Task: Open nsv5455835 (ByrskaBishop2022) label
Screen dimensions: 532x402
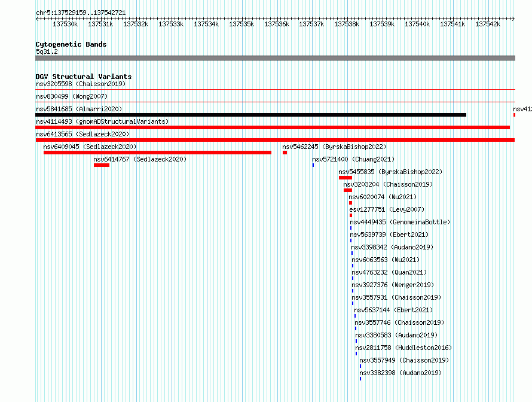Action: (390, 172)
